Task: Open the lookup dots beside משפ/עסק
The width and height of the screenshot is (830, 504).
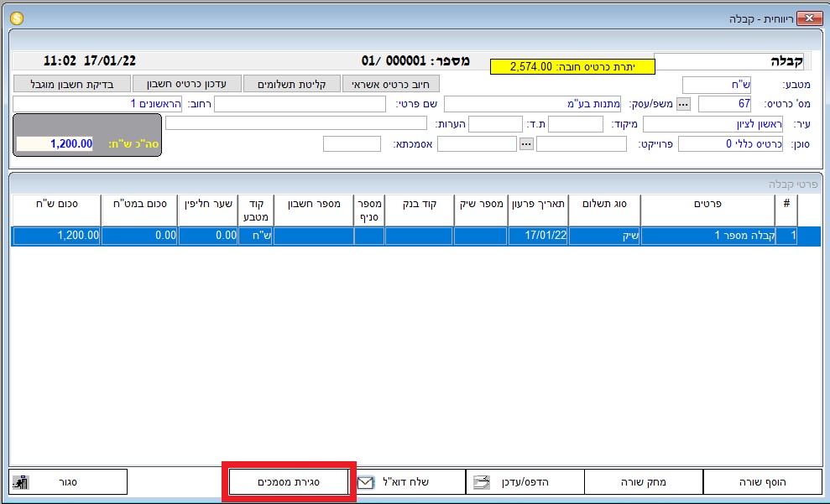Action: pyautogui.click(x=683, y=104)
